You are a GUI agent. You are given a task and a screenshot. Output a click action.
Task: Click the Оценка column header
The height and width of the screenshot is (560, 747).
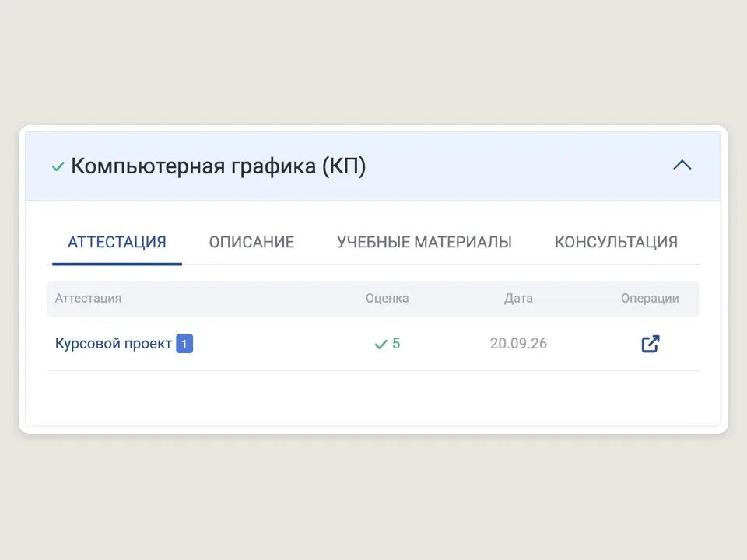click(387, 298)
